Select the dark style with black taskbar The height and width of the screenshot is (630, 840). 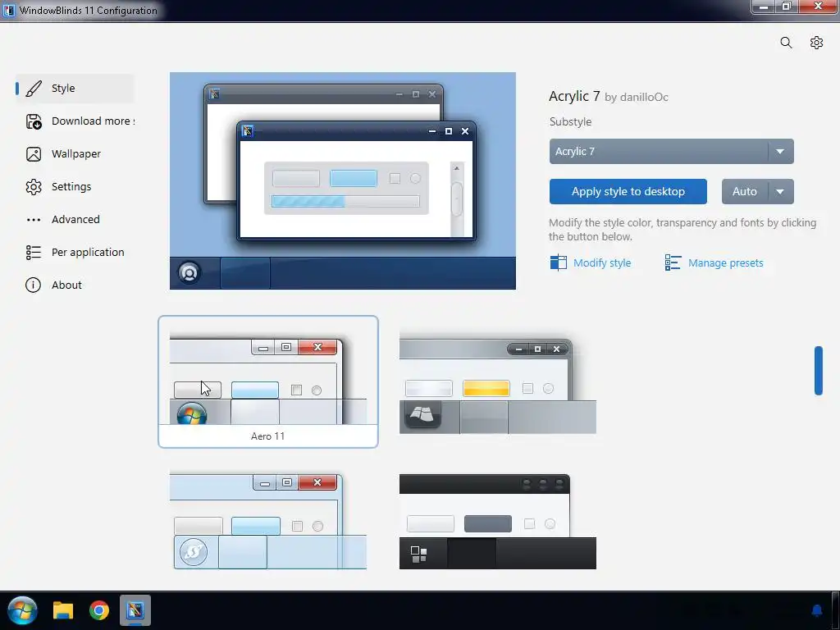[x=498, y=521]
